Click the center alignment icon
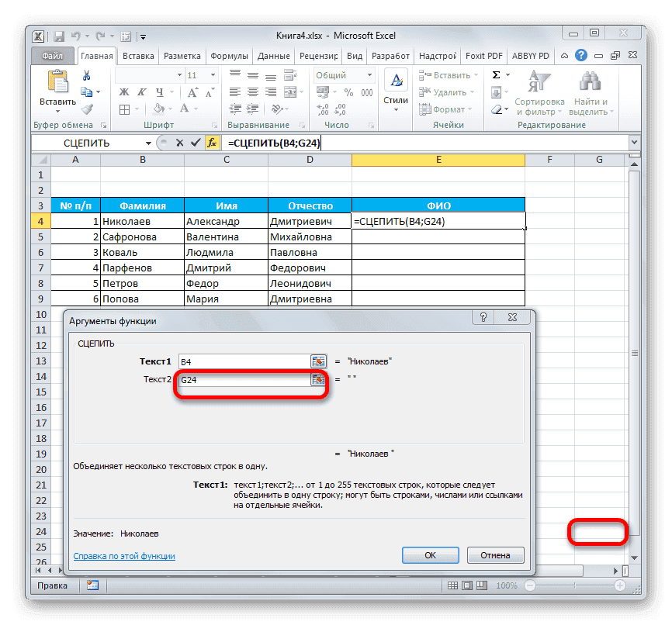672x625 pixels. click(x=252, y=91)
